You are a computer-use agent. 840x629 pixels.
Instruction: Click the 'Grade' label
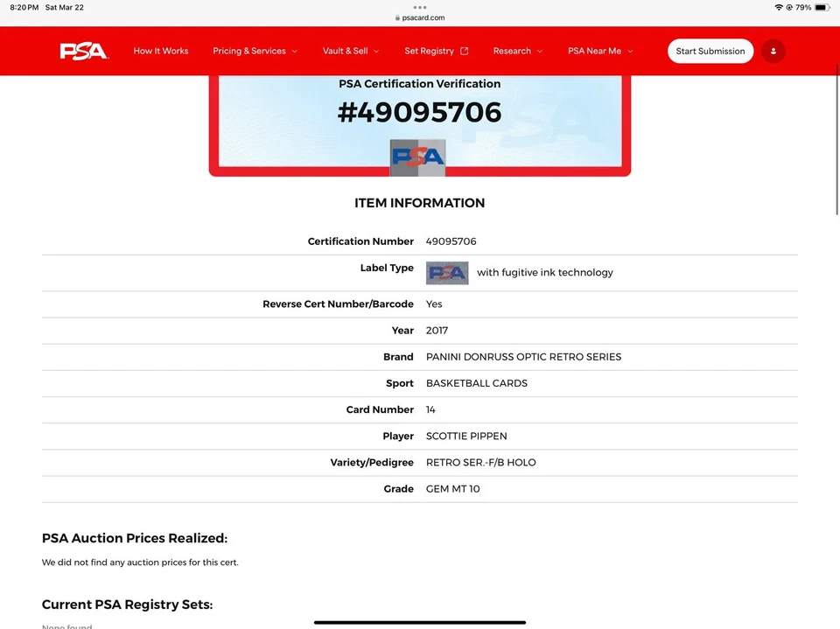pyautogui.click(x=399, y=489)
